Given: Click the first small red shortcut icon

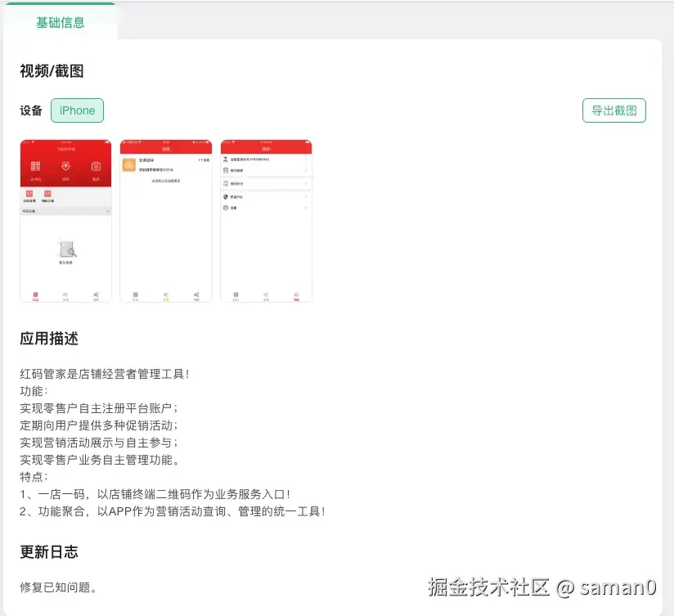Looking at the screenshot, I should tap(29, 193).
